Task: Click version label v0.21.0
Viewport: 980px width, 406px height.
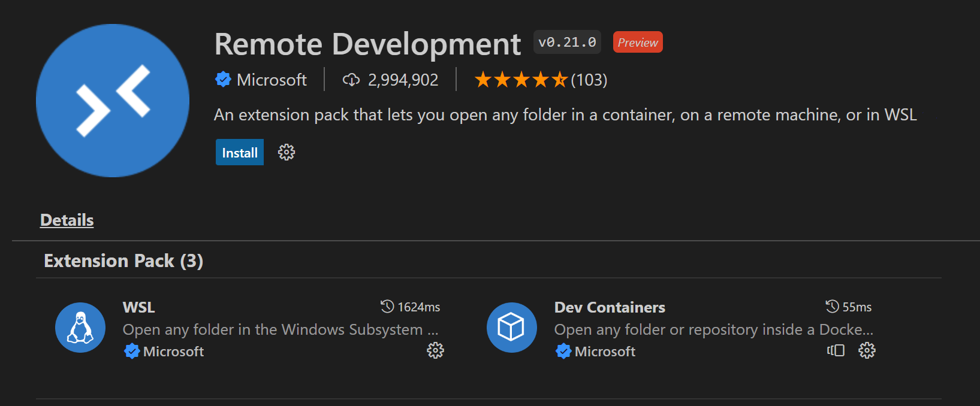Action: pyautogui.click(x=567, y=43)
